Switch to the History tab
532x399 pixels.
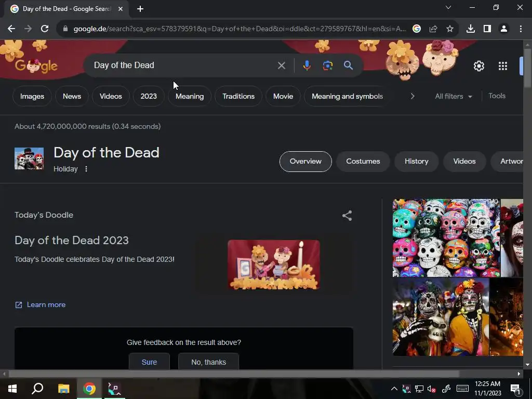click(416, 162)
